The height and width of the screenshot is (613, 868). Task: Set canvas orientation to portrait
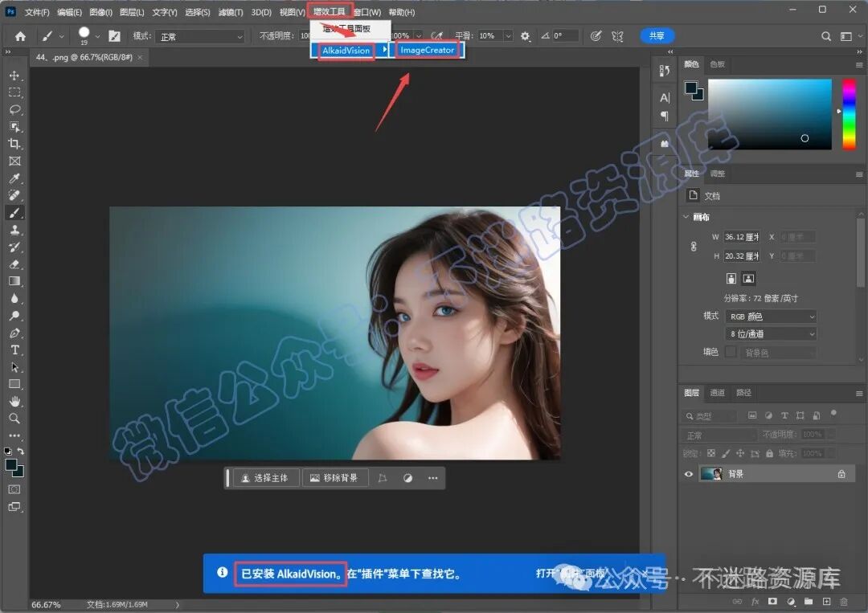click(731, 278)
